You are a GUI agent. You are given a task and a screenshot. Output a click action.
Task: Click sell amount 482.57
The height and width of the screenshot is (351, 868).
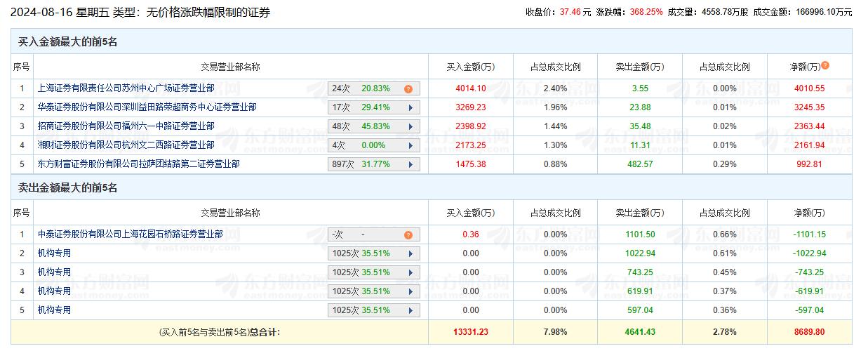[639, 164]
